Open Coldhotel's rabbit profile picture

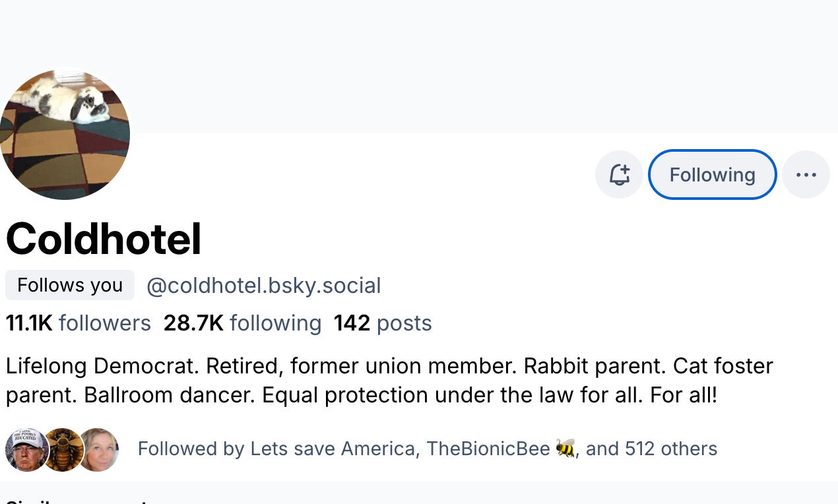(x=64, y=134)
